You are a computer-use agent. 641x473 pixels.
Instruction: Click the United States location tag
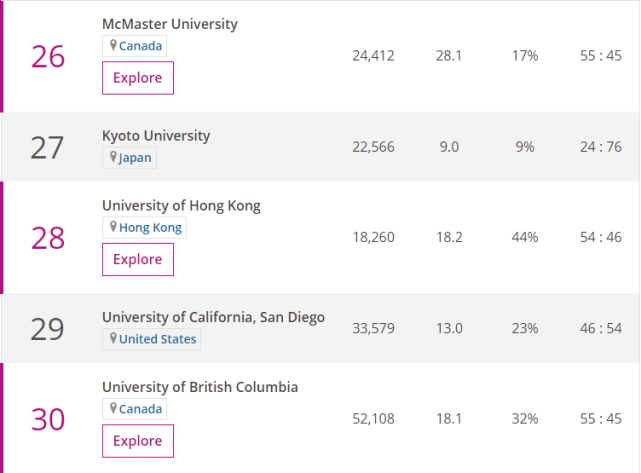[x=157, y=339]
